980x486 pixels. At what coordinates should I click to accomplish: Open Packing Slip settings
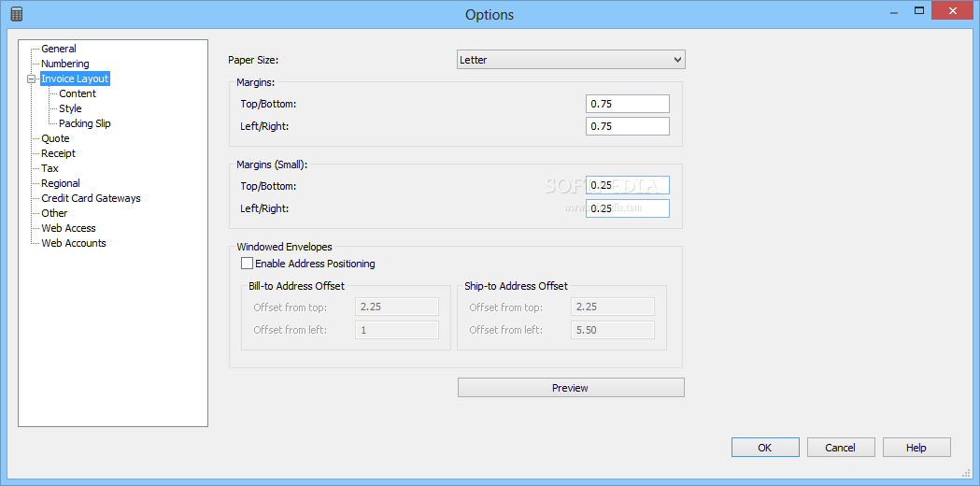pyautogui.click(x=85, y=124)
